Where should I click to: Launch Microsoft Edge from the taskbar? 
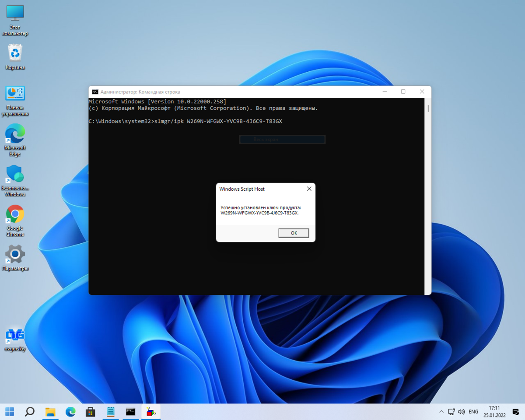pyautogui.click(x=70, y=412)
